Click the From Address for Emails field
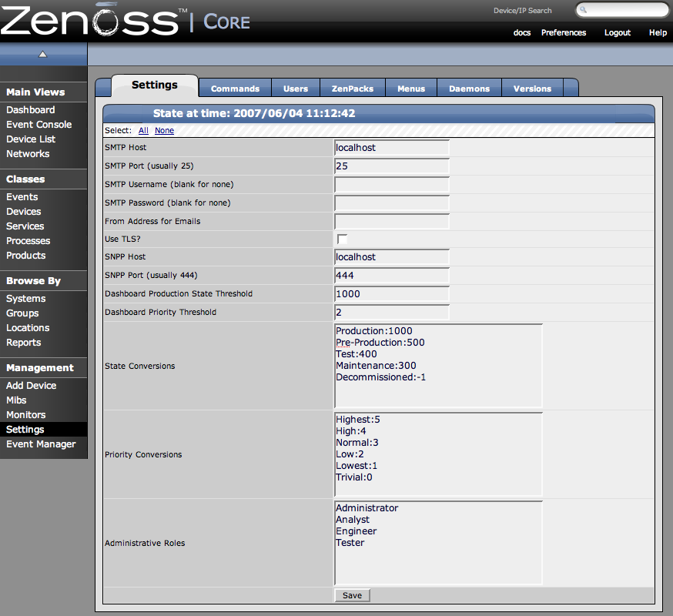This screenshot has height=616, width=673. (x=392, y=222)
